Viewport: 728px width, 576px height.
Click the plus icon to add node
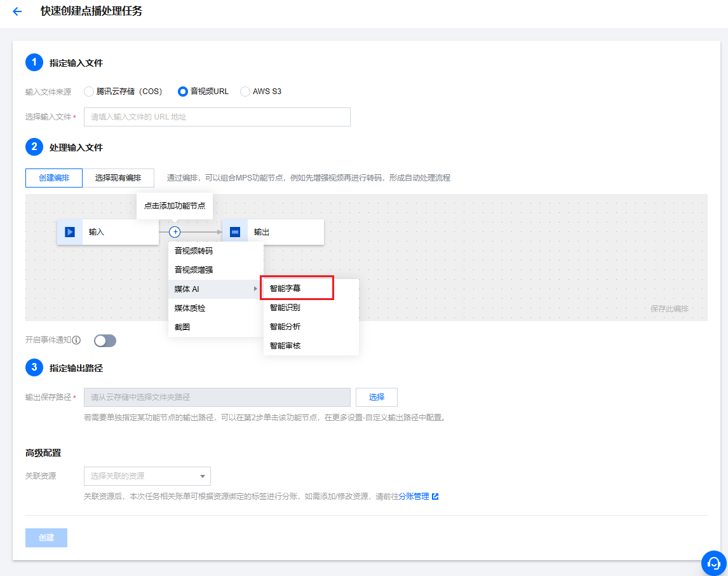pyautogui.click(x=175, y=232)
